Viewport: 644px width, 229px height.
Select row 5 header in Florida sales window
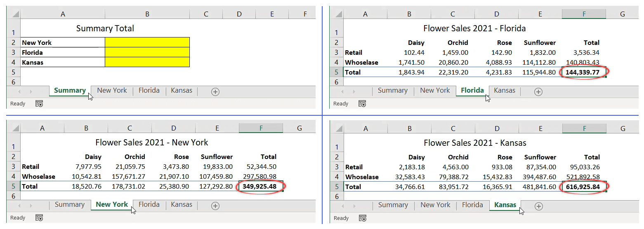(x=337, y=72)
